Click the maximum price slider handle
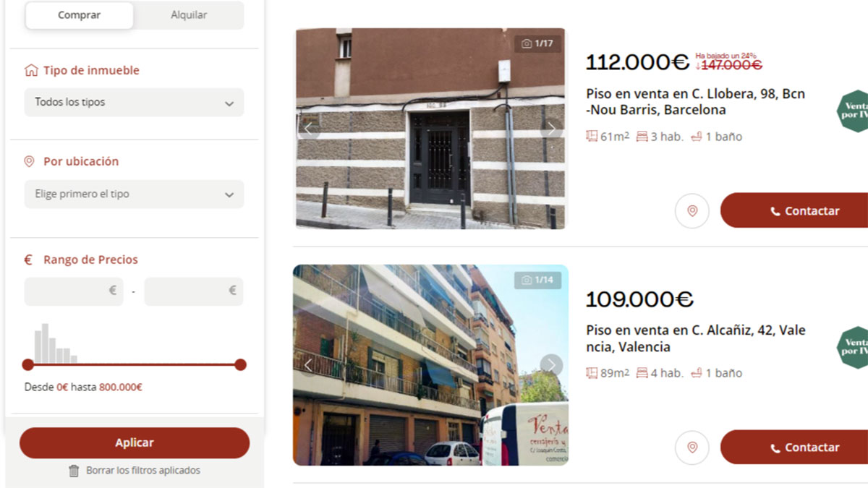The width and height of the screenshot is (868, 488). tap(241, 364)
